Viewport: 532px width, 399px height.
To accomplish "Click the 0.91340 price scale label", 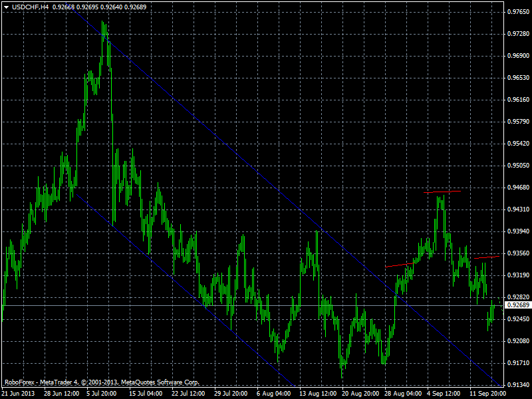I will (518, 385).
